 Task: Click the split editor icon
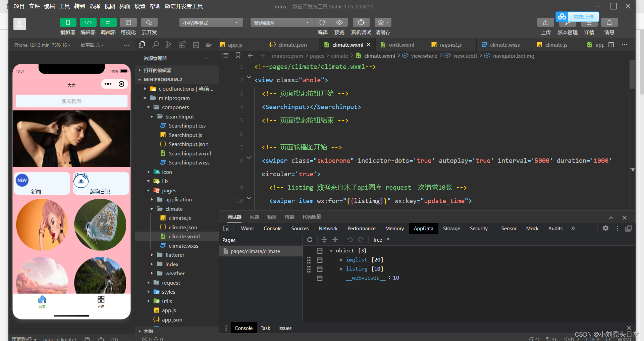(611, 45)
